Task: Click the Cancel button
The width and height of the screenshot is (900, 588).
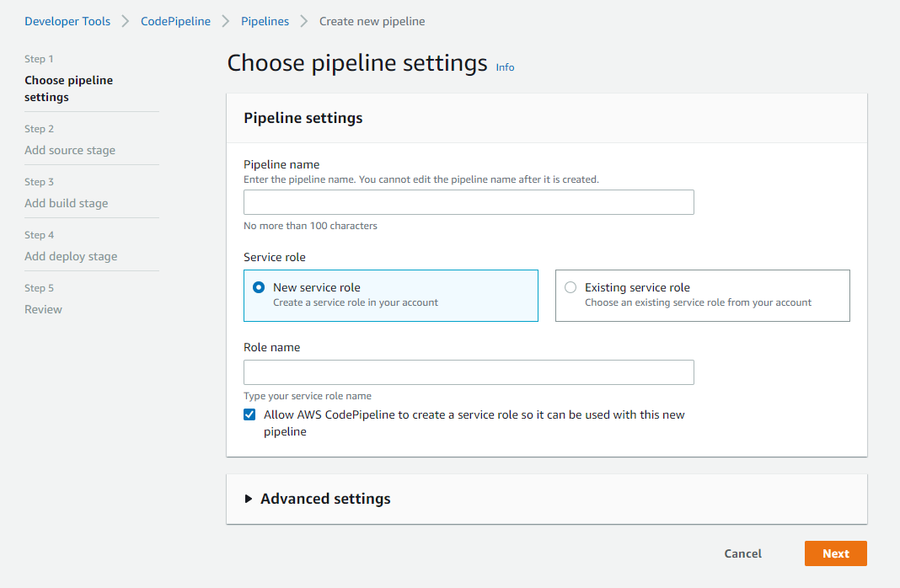Action: (x=742, y=553)
